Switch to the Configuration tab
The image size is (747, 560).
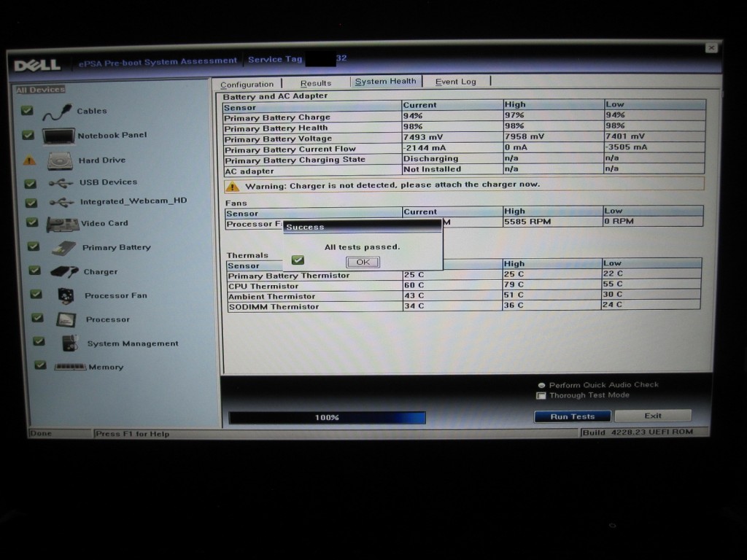tap(247, 85)
